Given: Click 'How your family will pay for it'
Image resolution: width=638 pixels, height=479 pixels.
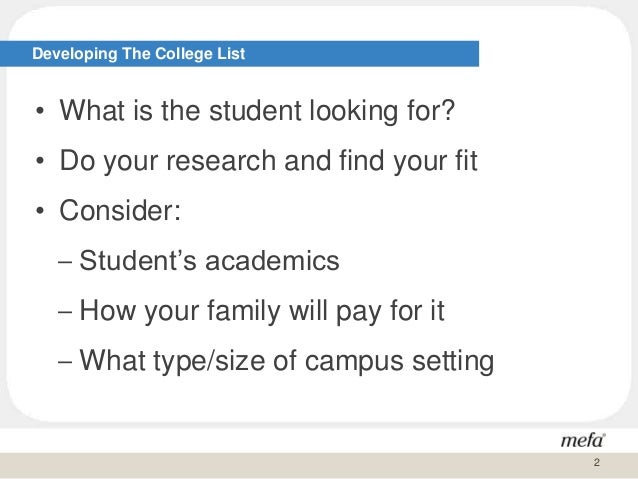Looking at the screenshot, I should tap(262, 311).
